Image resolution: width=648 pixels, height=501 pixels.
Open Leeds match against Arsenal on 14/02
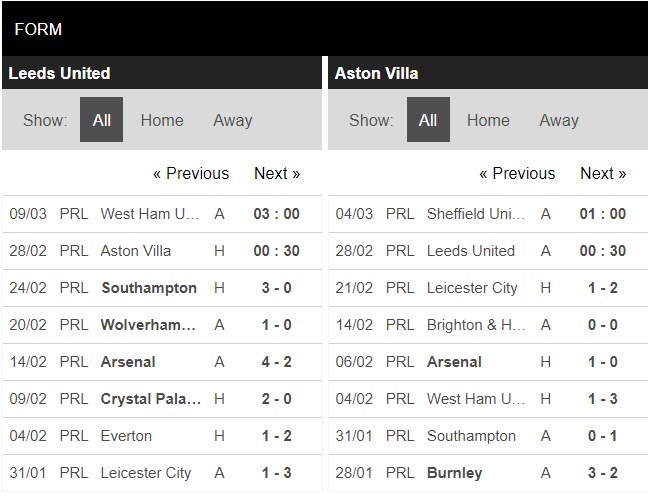coord(128,362)
